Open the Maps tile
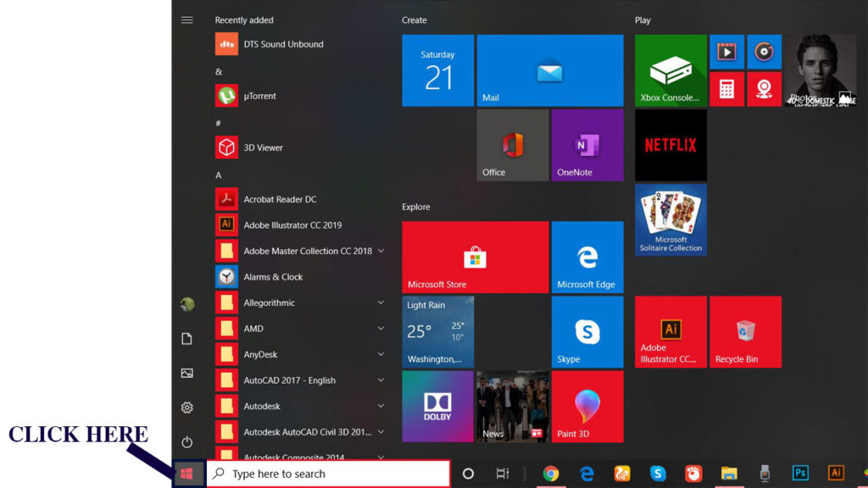This screenshot has width=868, height=488. point(765,89)
